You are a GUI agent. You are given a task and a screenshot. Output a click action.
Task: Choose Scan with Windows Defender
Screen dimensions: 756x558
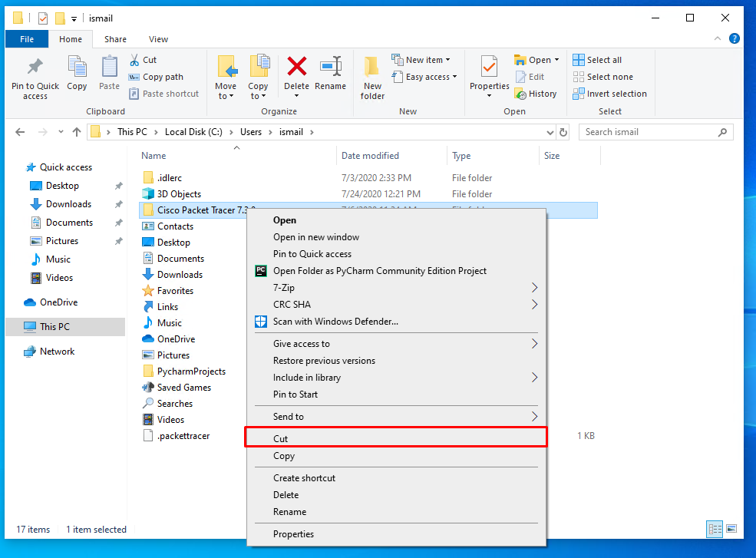[x=396, y=321]
